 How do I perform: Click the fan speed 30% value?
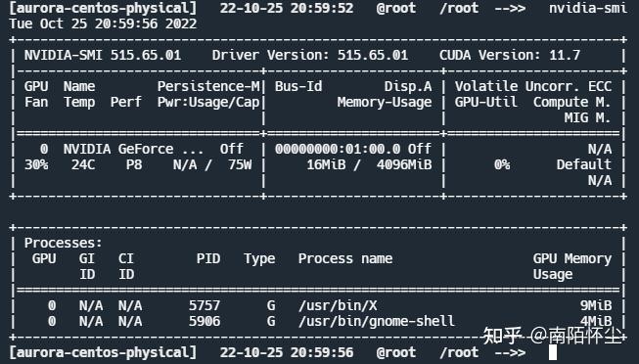[x=36, y=164]
